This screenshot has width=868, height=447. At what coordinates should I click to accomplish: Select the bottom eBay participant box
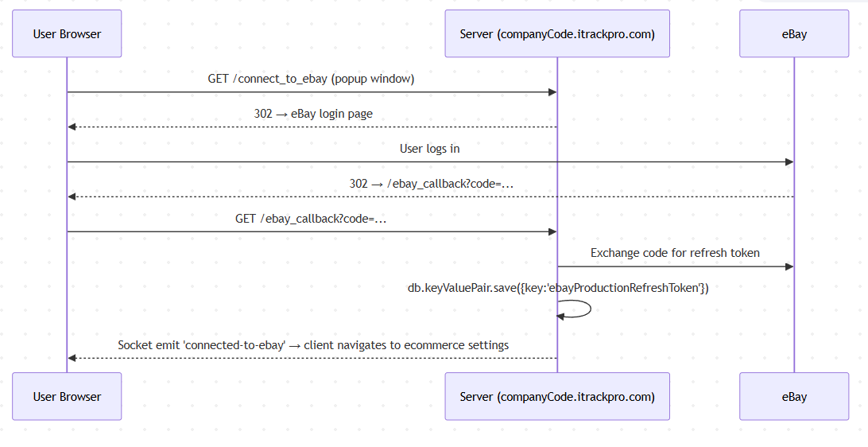793,396
